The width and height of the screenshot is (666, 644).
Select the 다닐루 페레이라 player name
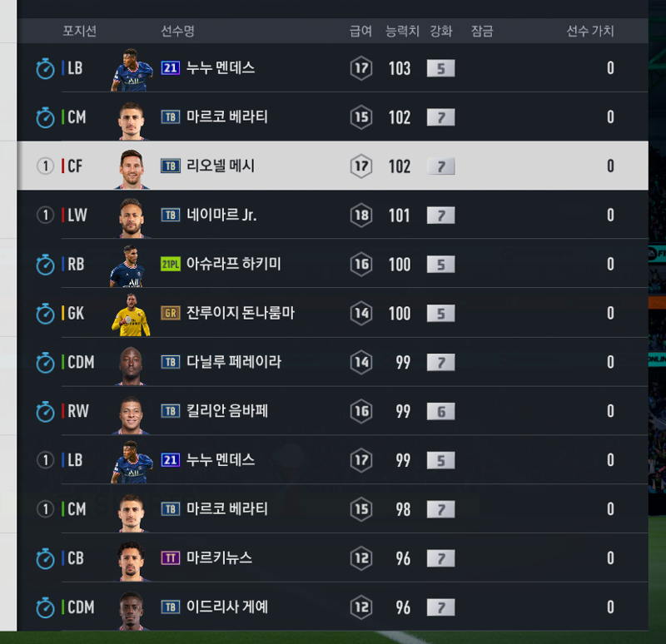(x=234, y=362)
